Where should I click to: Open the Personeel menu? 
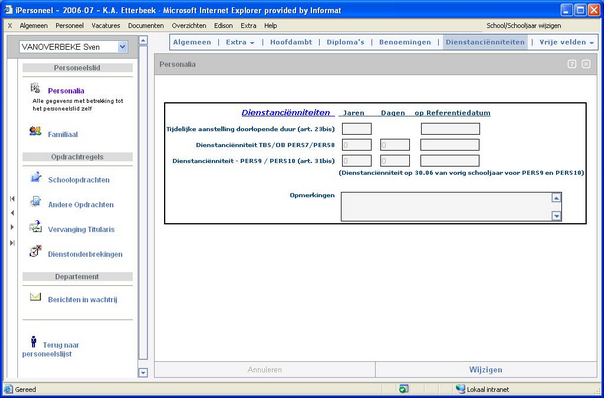(x=70, y=26)
